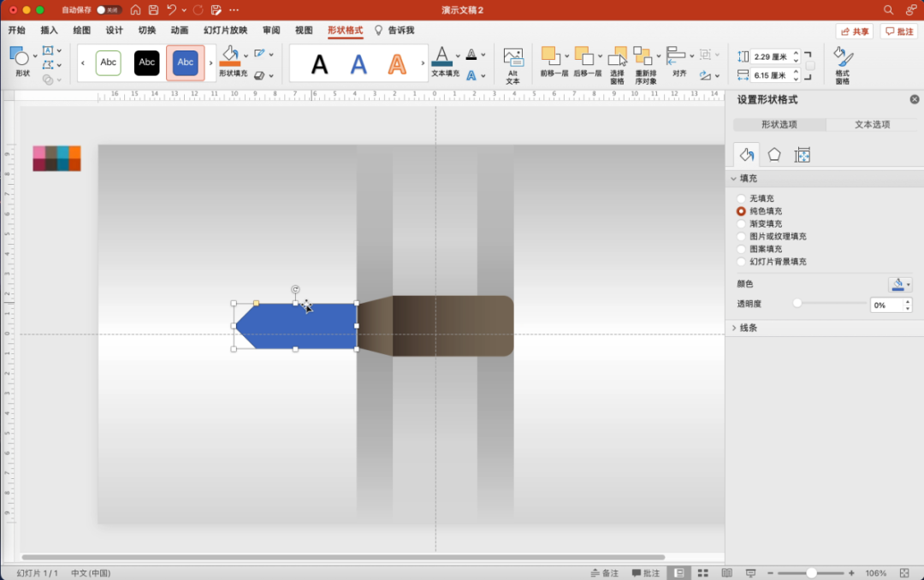Click the 共享 share button
Image resolution: width=924 pixels, height=580 pixels.
pyautogui.click(x=854, y=31)
